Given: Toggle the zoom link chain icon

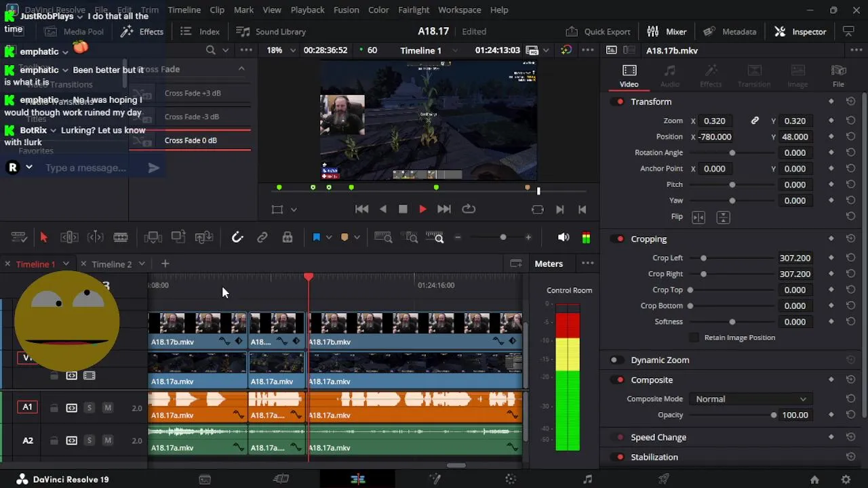Looking at the screenshot, I should coord(755,121).
